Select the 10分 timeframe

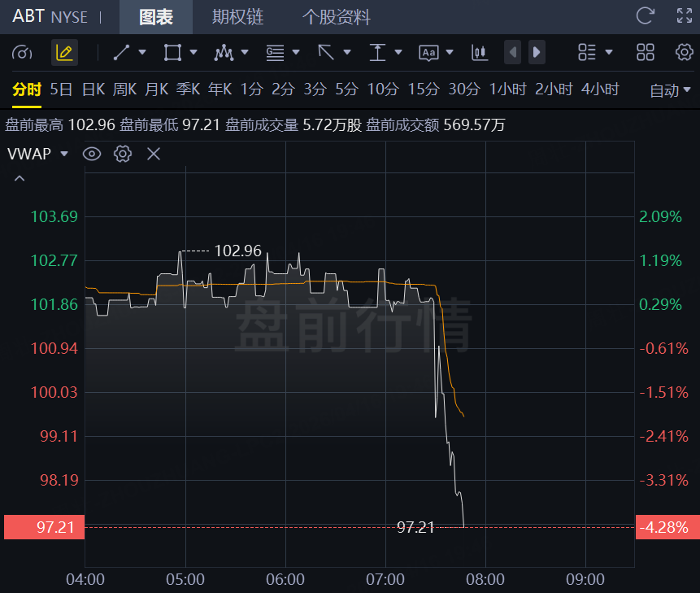coord(383,89)
